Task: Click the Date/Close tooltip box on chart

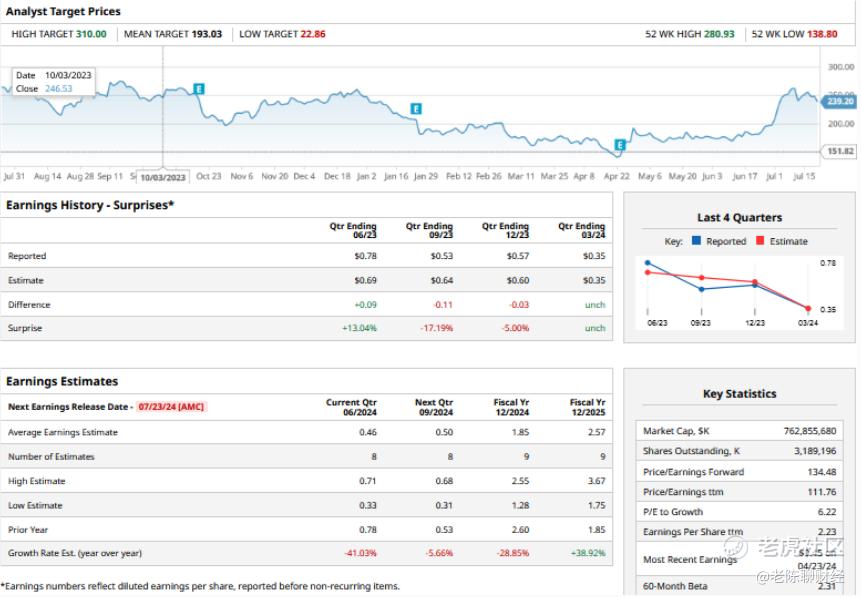Action: 54,82
